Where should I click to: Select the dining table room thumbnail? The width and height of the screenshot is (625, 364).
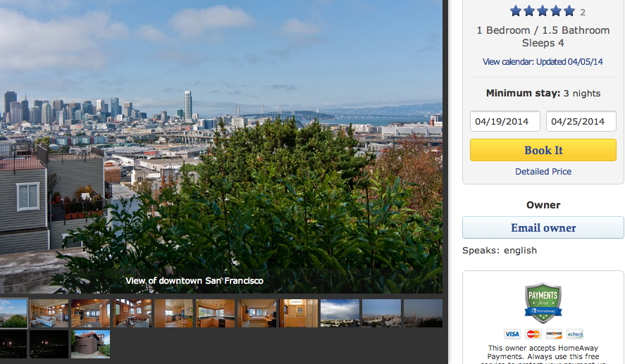tap(132, 313)
